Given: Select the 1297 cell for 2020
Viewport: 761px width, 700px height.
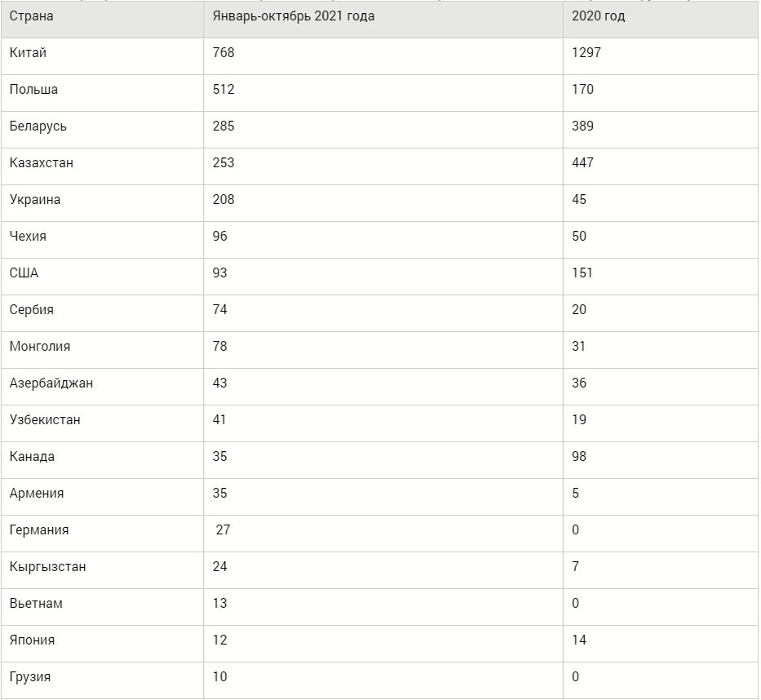Looking at the screenshot, I should [x=586, y=52].
